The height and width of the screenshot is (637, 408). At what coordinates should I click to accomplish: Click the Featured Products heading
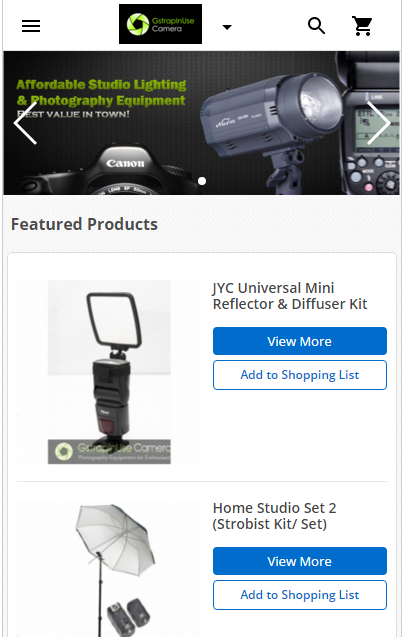[84, 224]
